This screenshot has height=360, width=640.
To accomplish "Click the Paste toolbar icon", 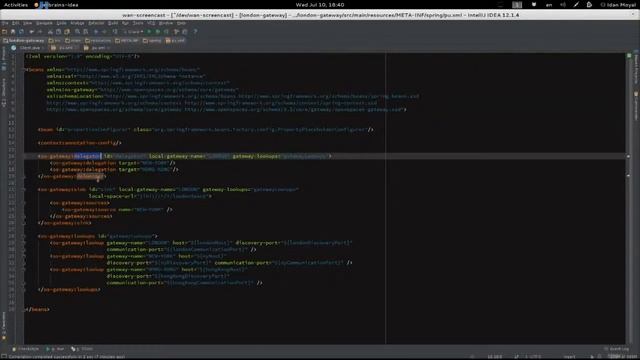I will click(x=67, y=32).
